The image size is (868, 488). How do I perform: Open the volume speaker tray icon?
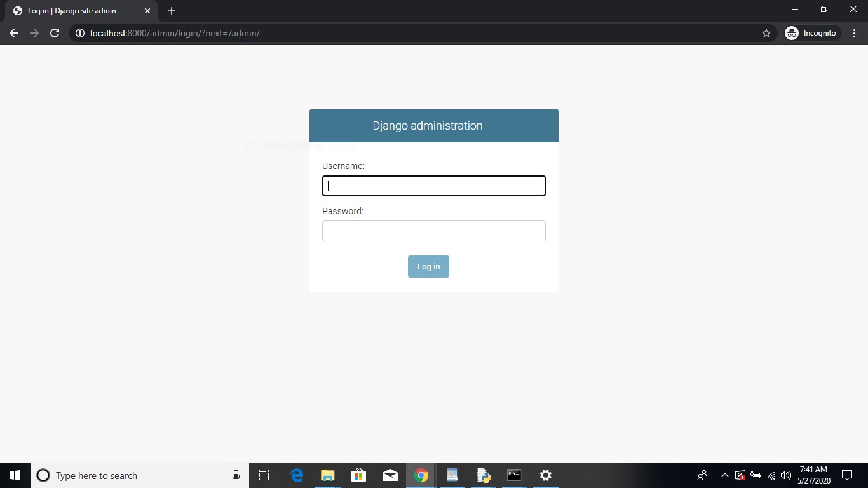(x=786, y=475)
